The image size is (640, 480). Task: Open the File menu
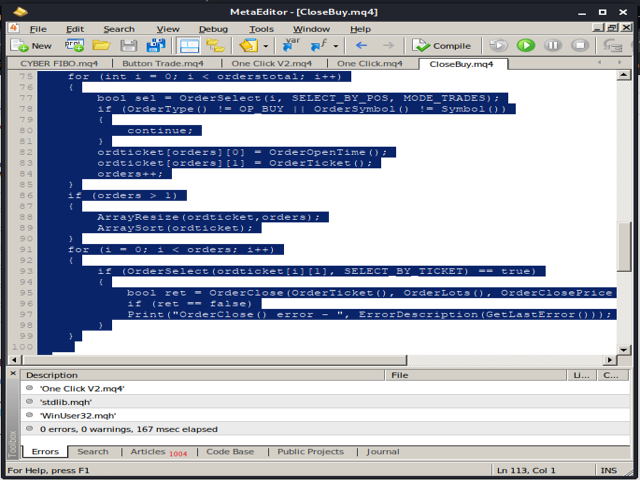(x=38, y=29)
